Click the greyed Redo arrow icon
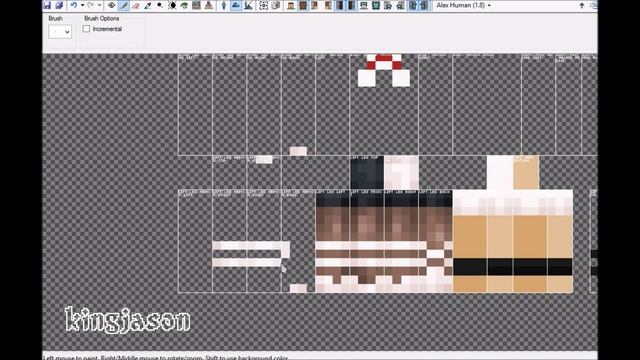Screen dimensions: 640x360 pyautogui.click(x=91, y=5)
